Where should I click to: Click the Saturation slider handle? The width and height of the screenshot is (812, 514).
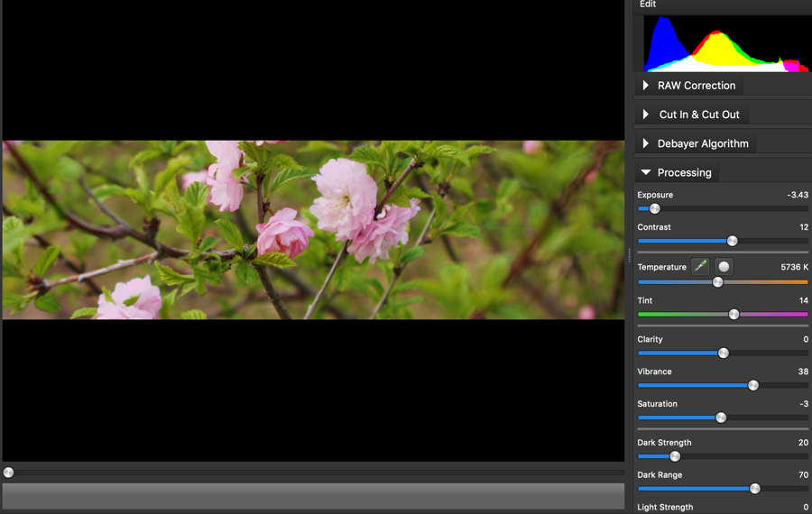click(721, 418)
